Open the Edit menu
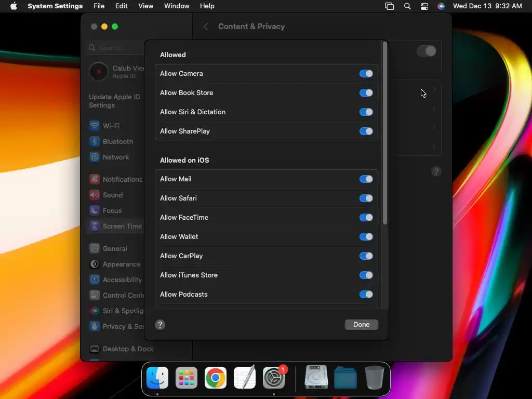 pyautogui.click(x=121, y=6)
